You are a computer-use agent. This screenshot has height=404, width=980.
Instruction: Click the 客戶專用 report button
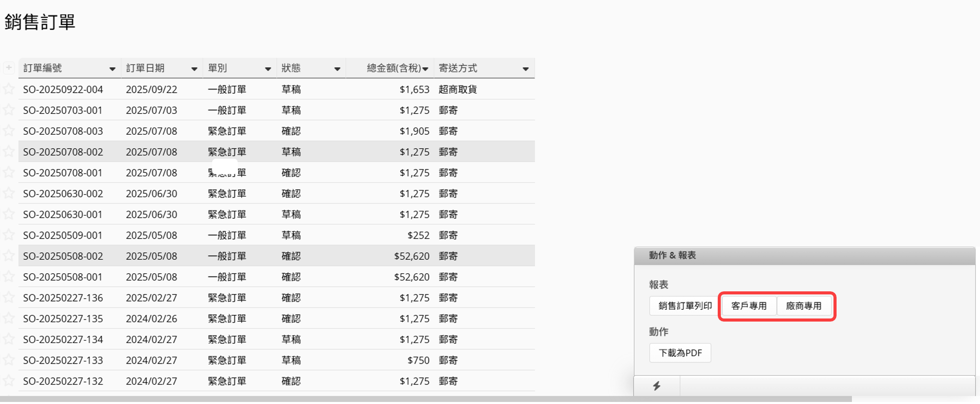748,306
